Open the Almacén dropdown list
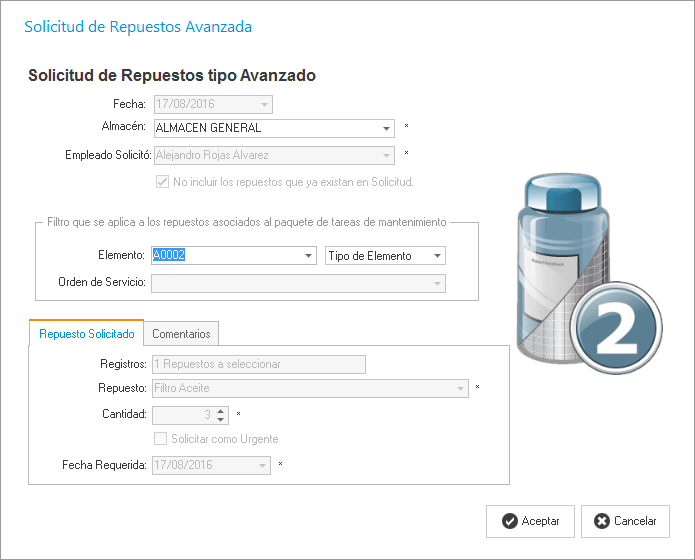Image resolution: width=695 pixels, height=560 pixels. [x=387, y=129]
